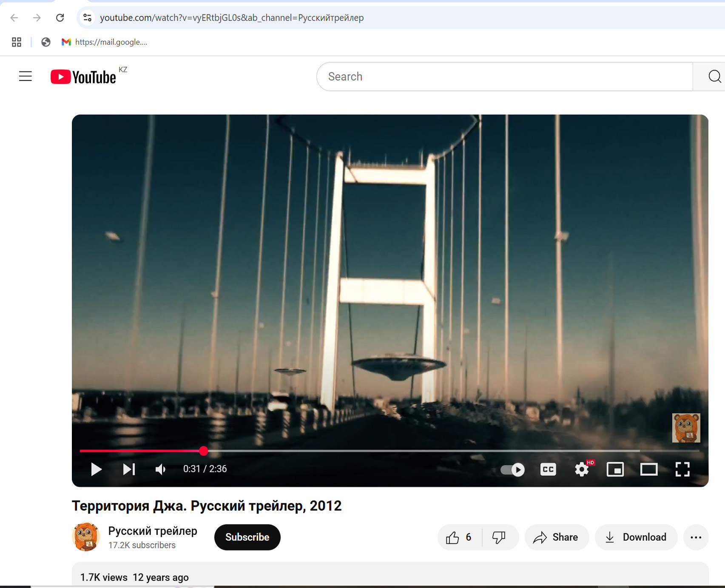Click the red scrubber handle on the timeline

(204, 451)
